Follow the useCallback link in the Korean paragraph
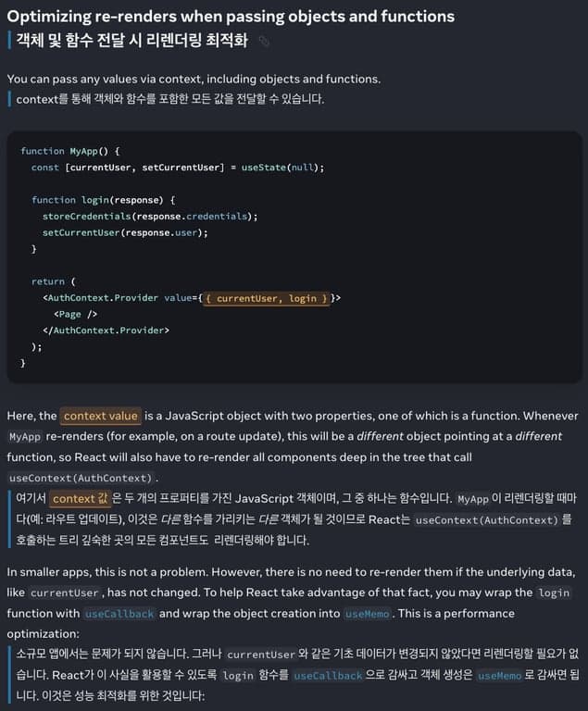This screenshot has height=711, width=588. point(328,676)
